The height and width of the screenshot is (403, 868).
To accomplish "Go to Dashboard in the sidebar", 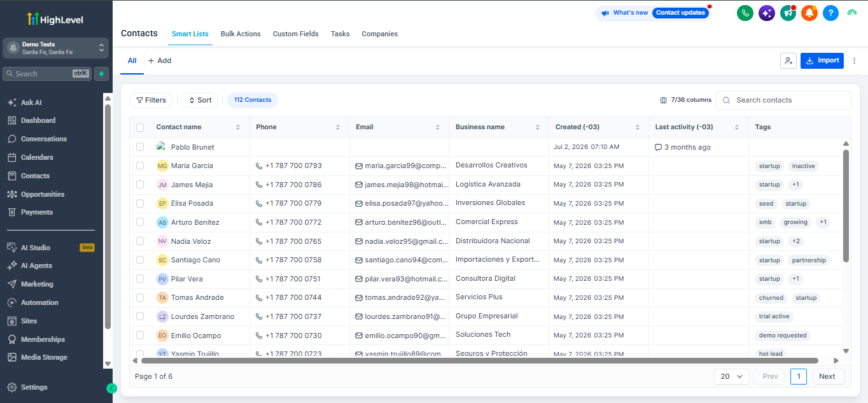I will tap(31, 120).
